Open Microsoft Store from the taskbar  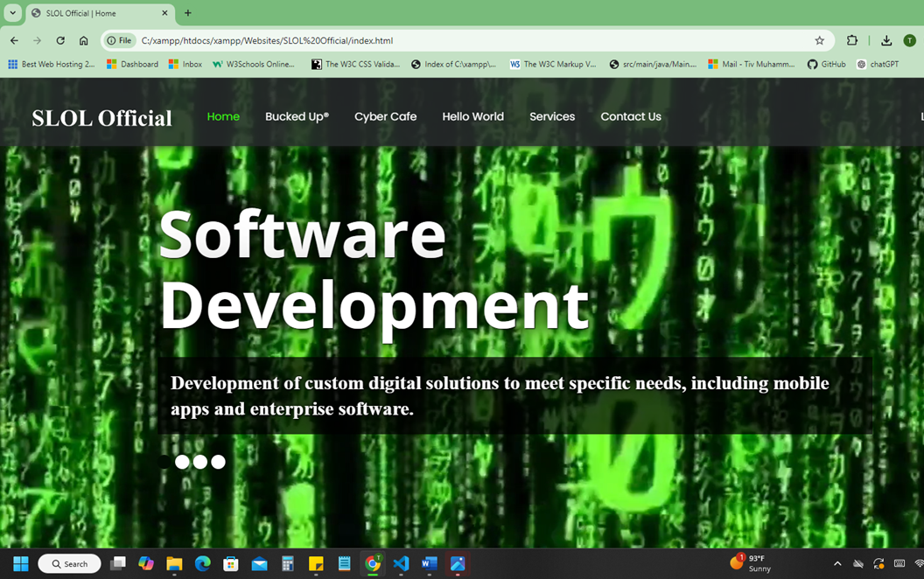(x=231, y=563)
